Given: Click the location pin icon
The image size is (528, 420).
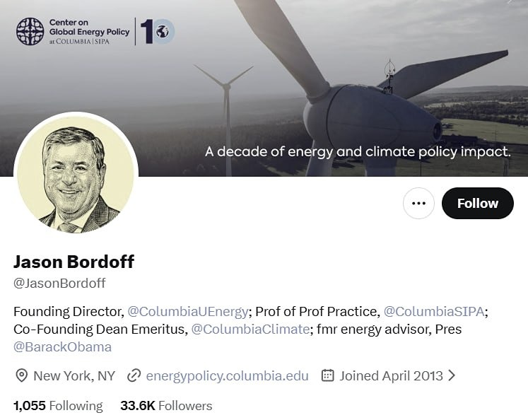Looking at the screenshot, I should (x=21, y=375).
